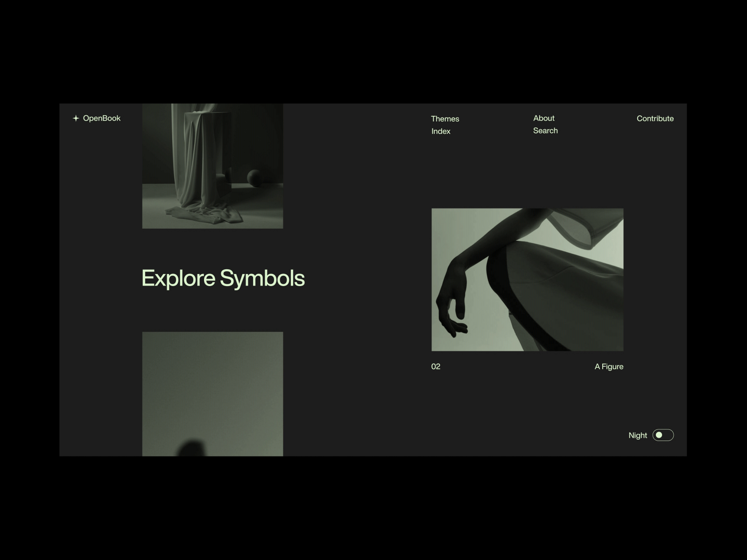Viewport: 747px width, 560px height.
Task: Click the OpenBook brand name text
Action: pyautogui.click(x=101, y=118)
